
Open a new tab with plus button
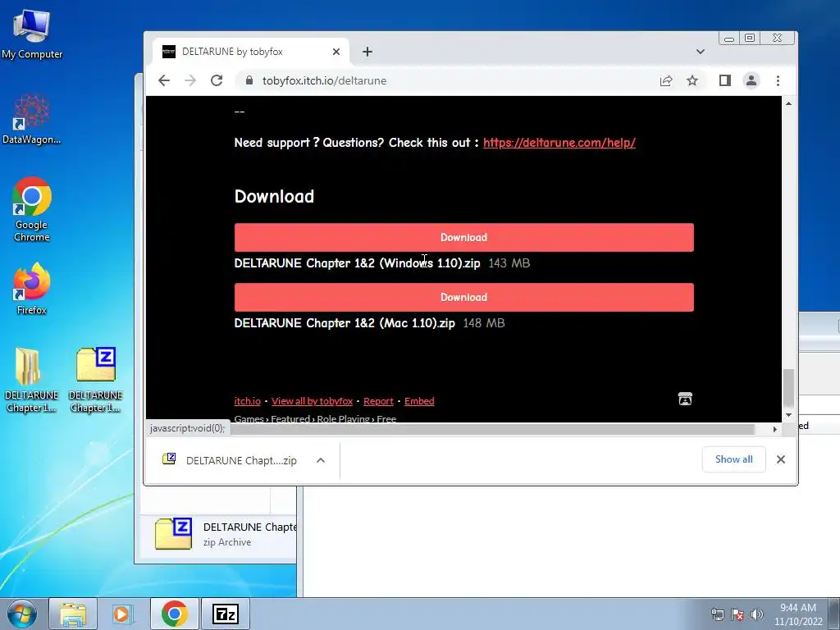coord(367,52)
